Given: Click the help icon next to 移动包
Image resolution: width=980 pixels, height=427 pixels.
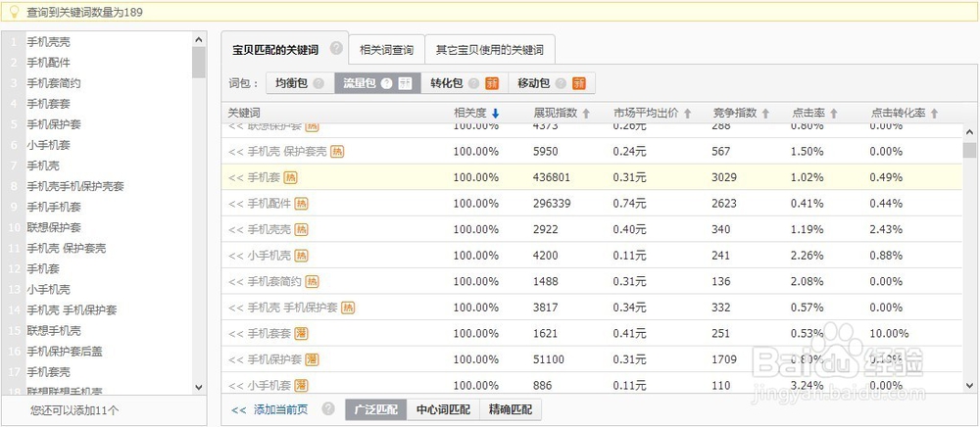Looking at the screenshot, I should point(561,83).
